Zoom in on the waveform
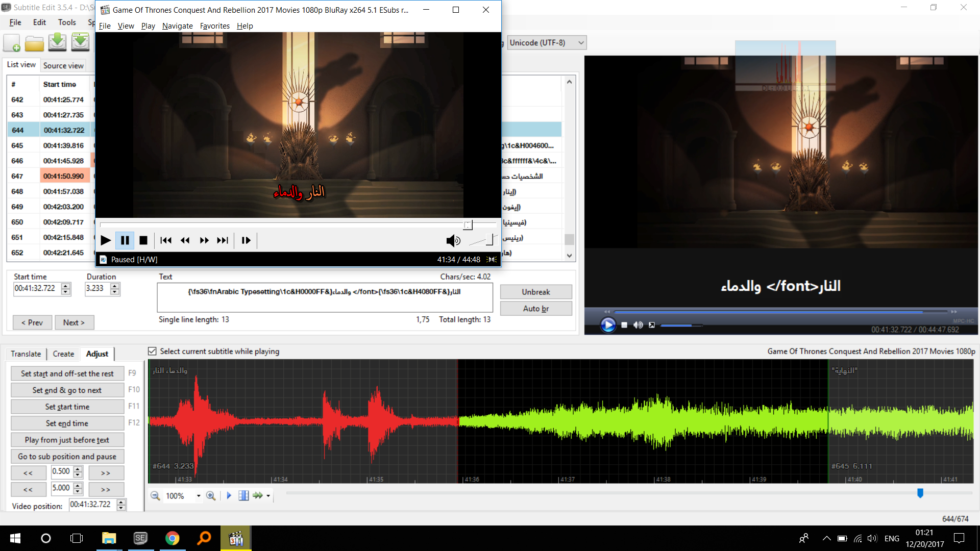Viewport: 980px width, 551px height. click(211, 495)
